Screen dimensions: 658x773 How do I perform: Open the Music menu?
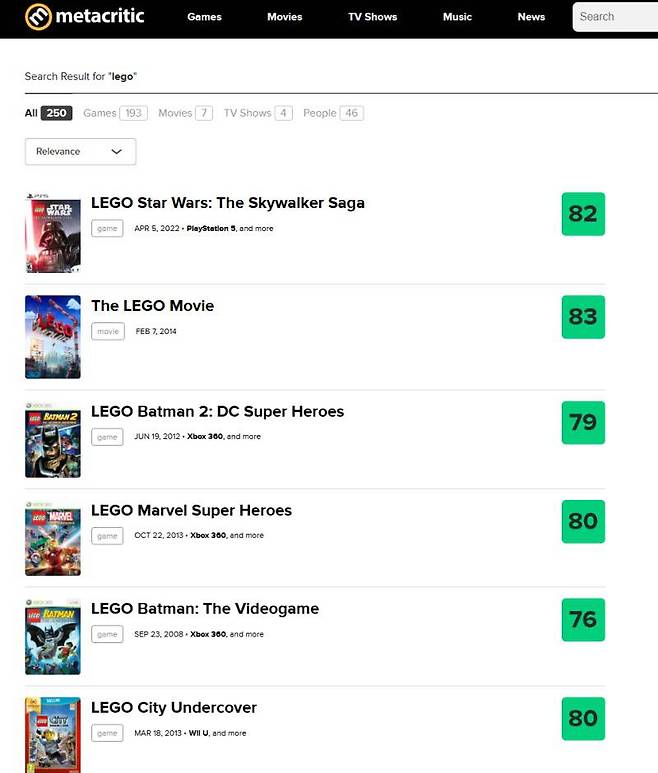coord(457,17)
